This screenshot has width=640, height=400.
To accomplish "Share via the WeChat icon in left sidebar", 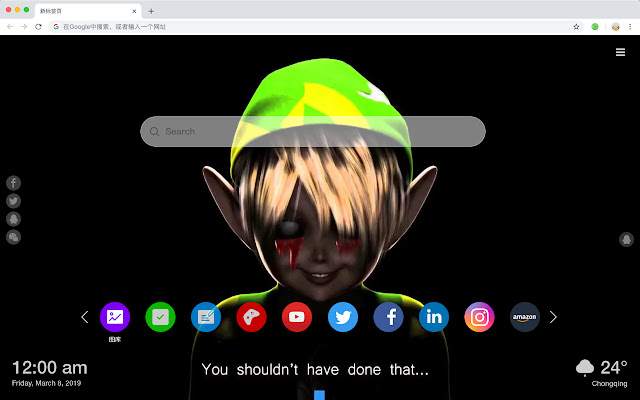I will [13, 237].
